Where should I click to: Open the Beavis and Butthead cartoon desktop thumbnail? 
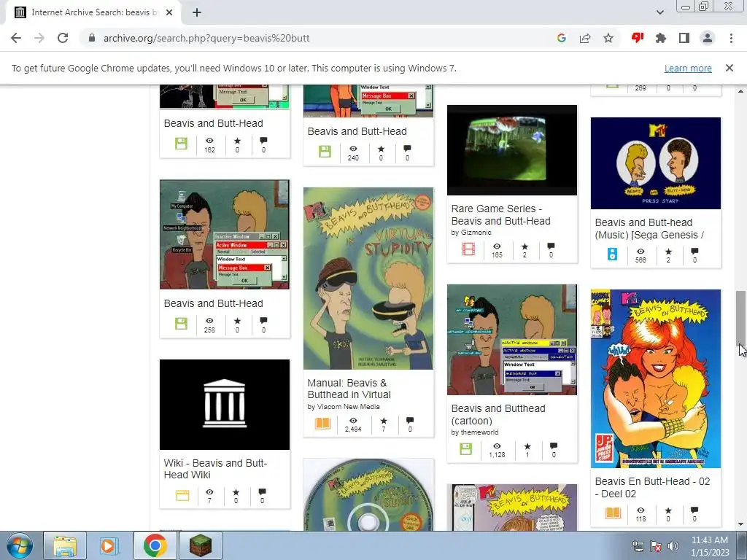511,340
